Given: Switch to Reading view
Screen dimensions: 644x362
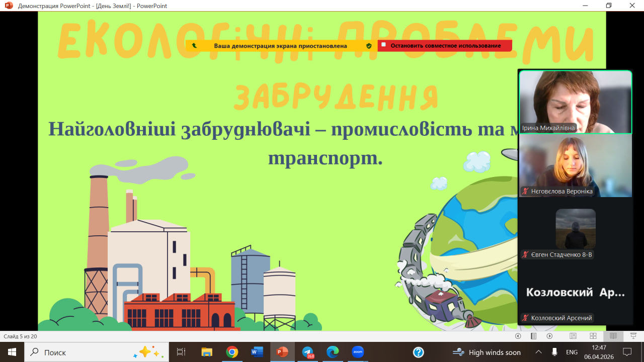Looking at the screenshot, I should [x=613, y=336].
